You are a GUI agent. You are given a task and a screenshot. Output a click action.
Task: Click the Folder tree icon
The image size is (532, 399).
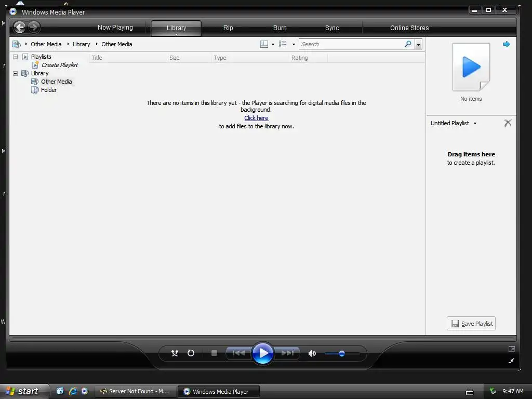pos(35,90)
